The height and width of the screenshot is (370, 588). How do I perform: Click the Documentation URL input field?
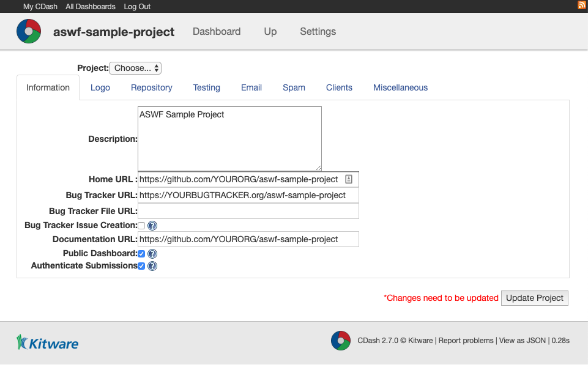[248, 239]
